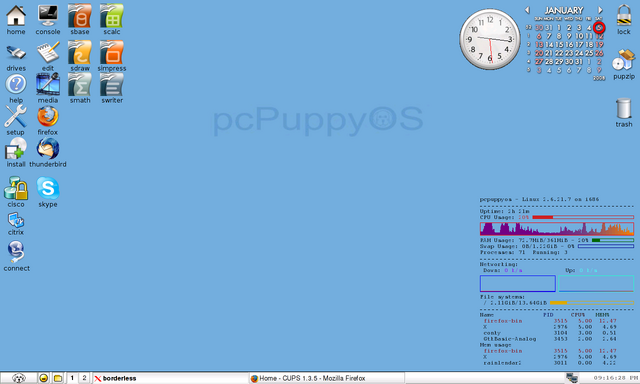
Task: Select January 13 in the calendar
Action: (x=539, y=44)
